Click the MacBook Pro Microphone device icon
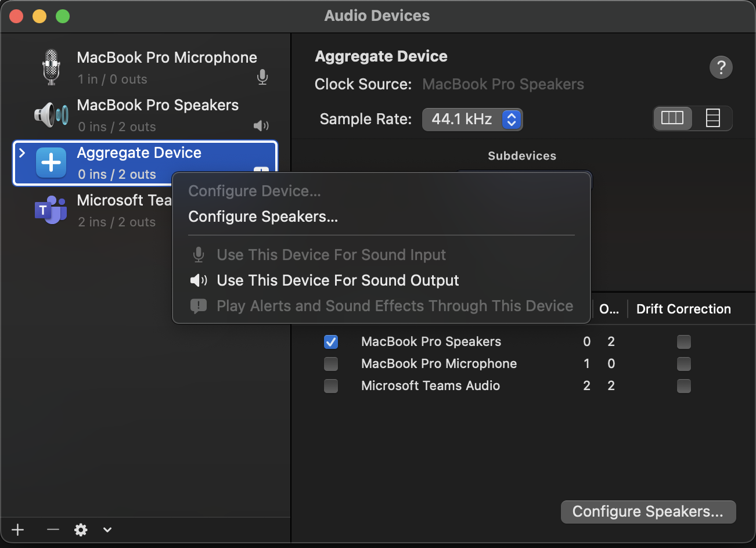This screenshot has width=756, height=548. coord(51,67)
